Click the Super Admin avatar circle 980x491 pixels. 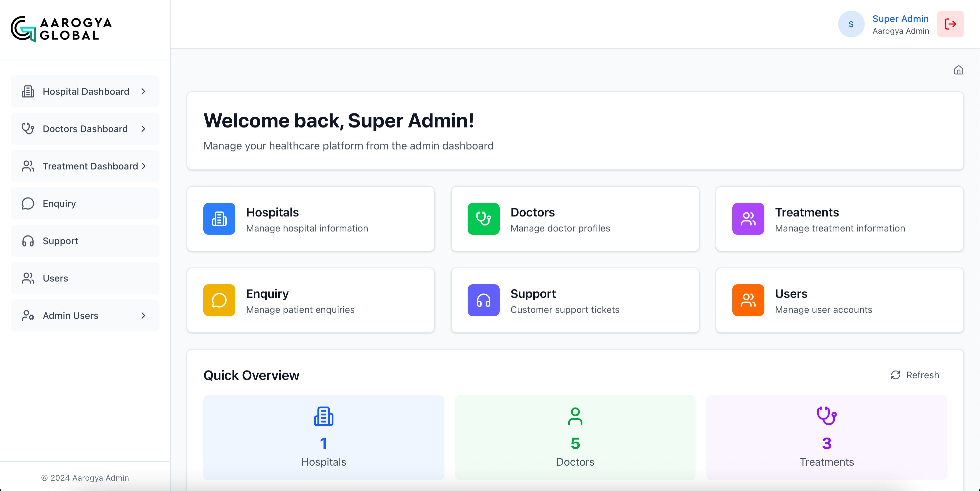coord(851,24)
